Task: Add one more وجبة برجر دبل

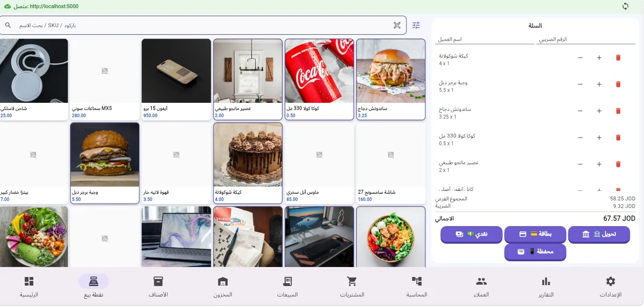Action: point(599,84)
